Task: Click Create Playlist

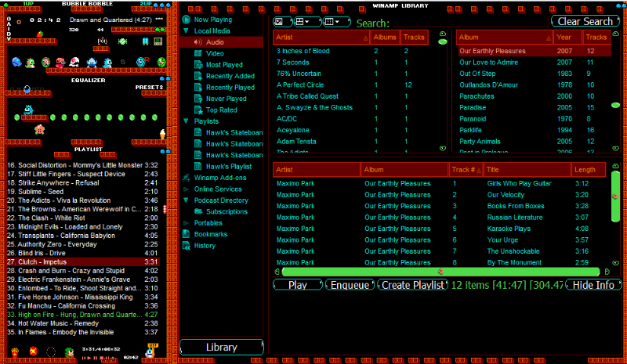Action: (413, 285)
